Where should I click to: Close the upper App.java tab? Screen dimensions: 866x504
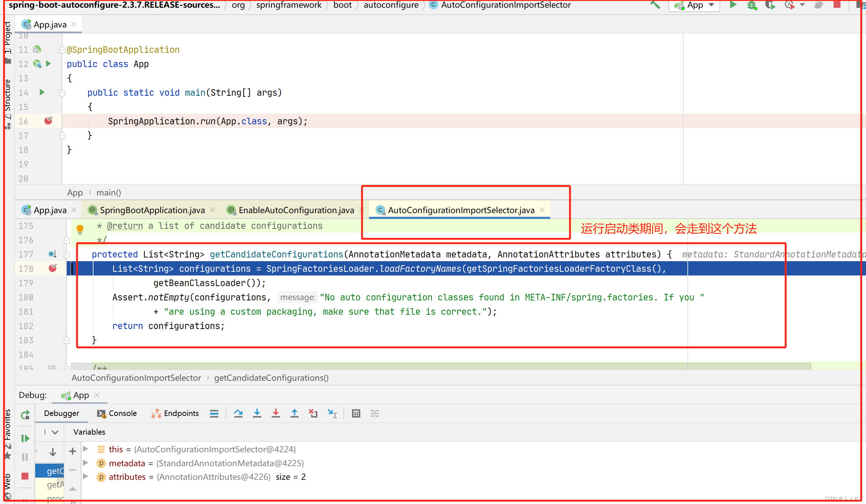74,24
